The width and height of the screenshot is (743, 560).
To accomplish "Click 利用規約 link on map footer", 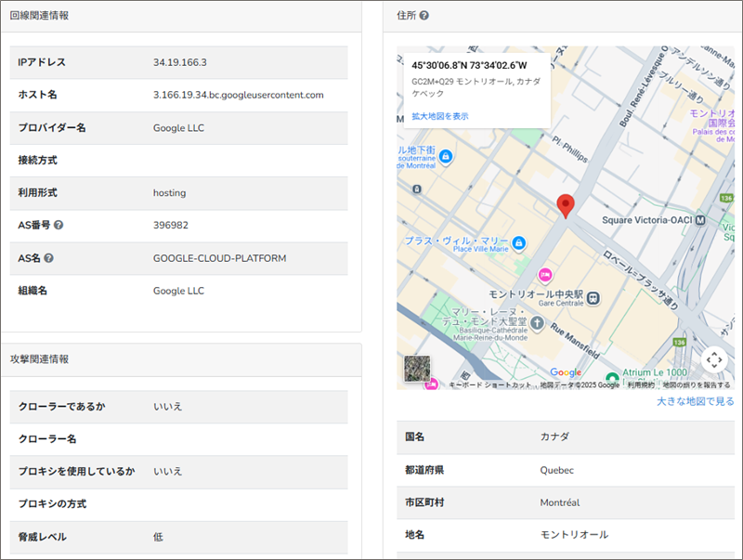I will point(640,384).
